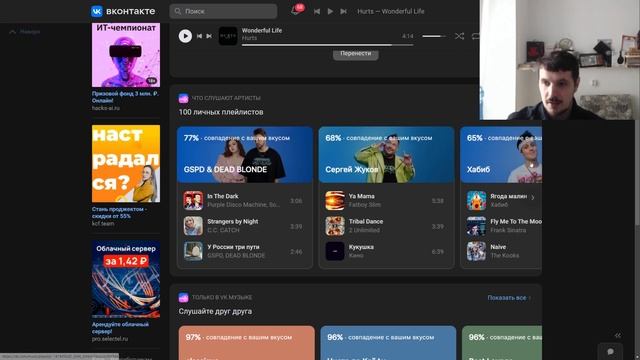Screen dimensions: 640x360
Task: Select 2 Unlimited artist text
Action: point(364,230)
